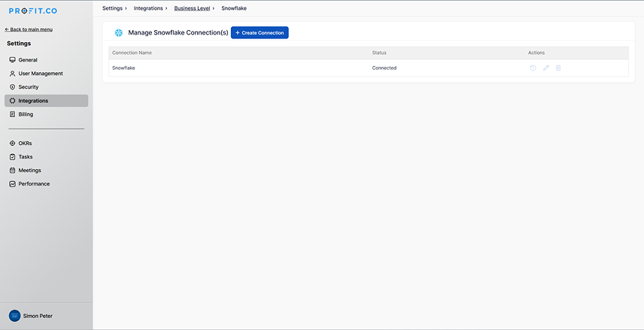
Task: Click the General monitor icon
Action: point(12,60)
